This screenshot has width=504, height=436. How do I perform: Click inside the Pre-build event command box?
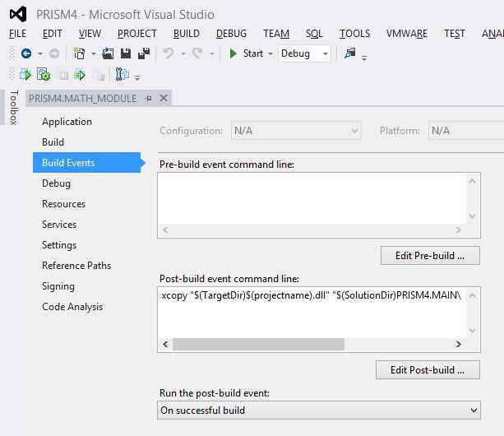pos(312,199)
